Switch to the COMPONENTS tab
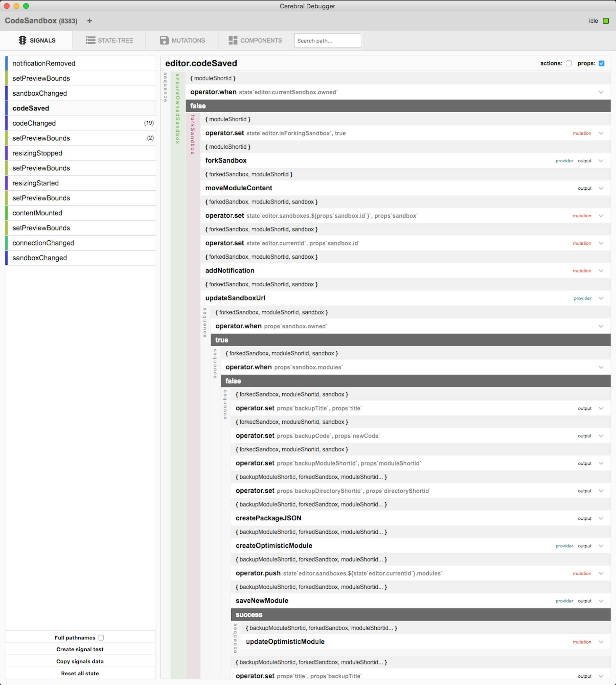Screen dimensions: 616x685 [261, 40]
